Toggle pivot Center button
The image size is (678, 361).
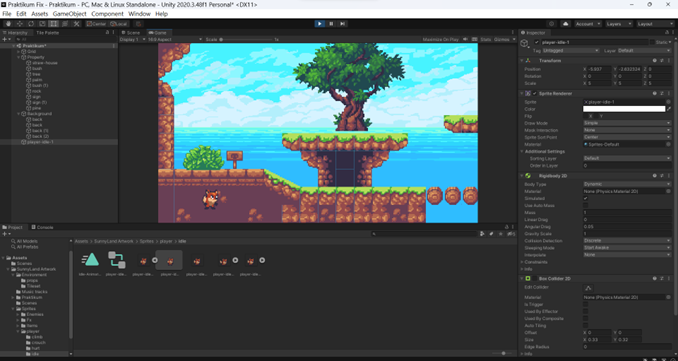tap(96, 24)
